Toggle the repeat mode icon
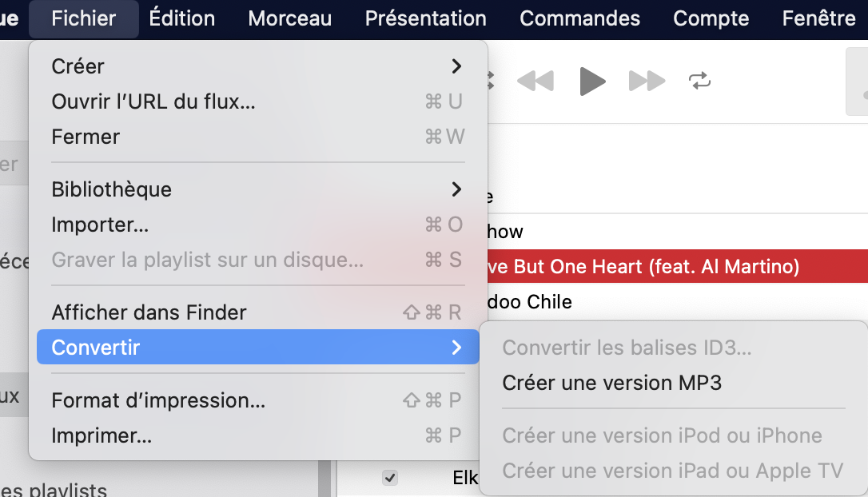The height and width of the screenshot is (497, 868). tap(699, 81)
